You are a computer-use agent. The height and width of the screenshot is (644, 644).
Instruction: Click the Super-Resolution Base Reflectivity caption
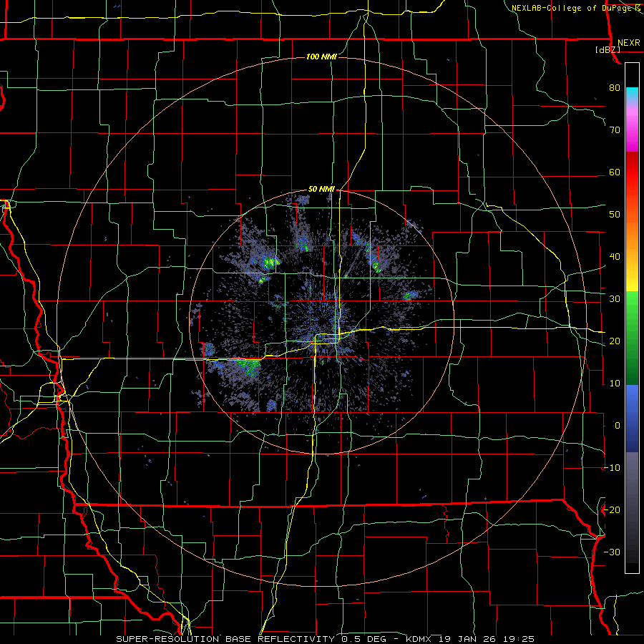pos(325,639)
